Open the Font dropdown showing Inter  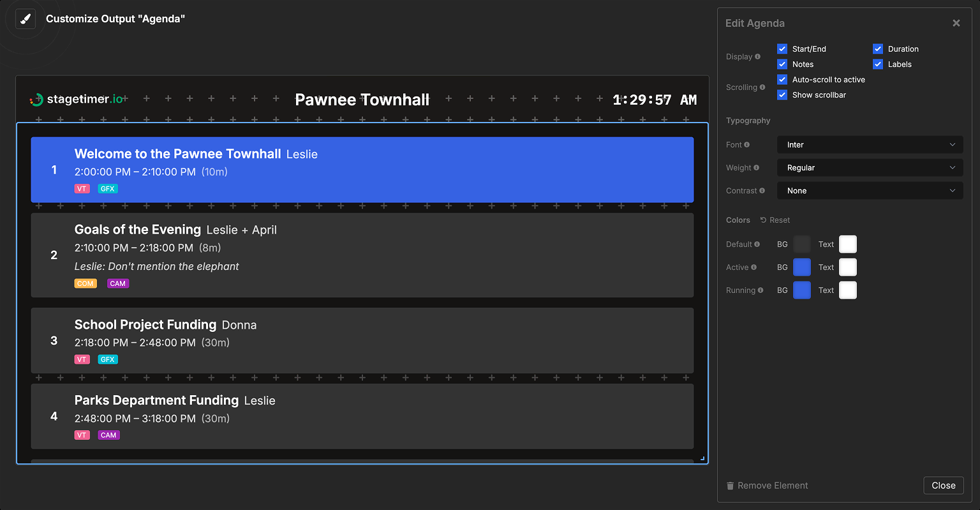coord(870,144)
